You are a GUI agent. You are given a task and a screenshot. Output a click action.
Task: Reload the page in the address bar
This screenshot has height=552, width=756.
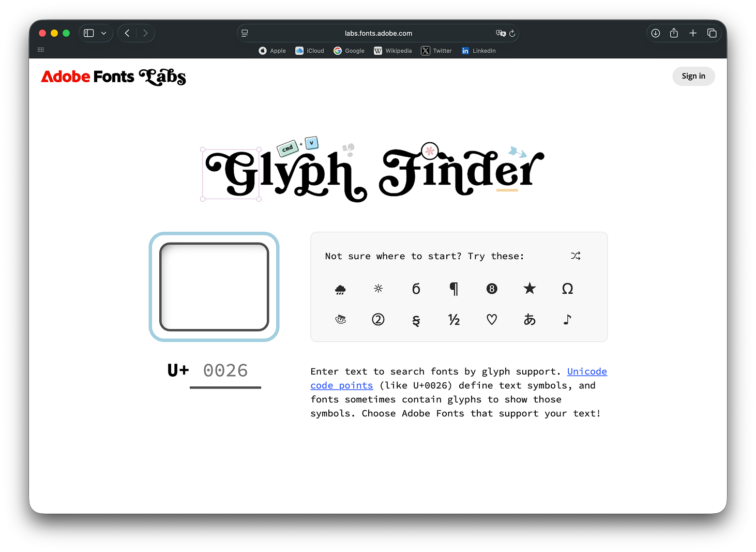pos(512,33)
